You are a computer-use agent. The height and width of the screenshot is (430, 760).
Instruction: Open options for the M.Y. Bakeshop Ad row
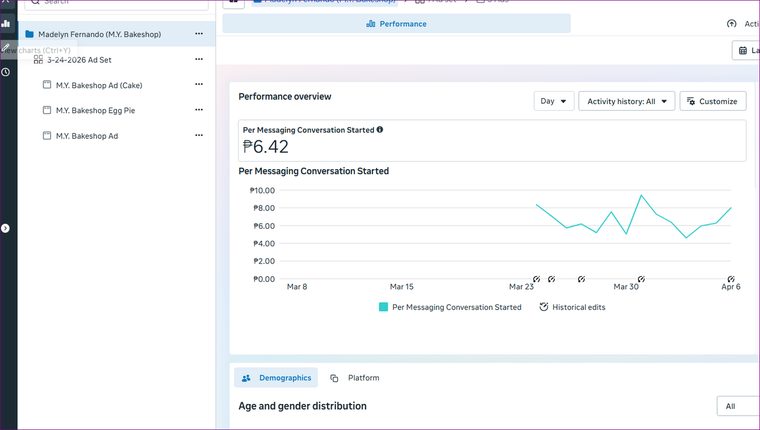pyautogui.click(x=199, y=135)
